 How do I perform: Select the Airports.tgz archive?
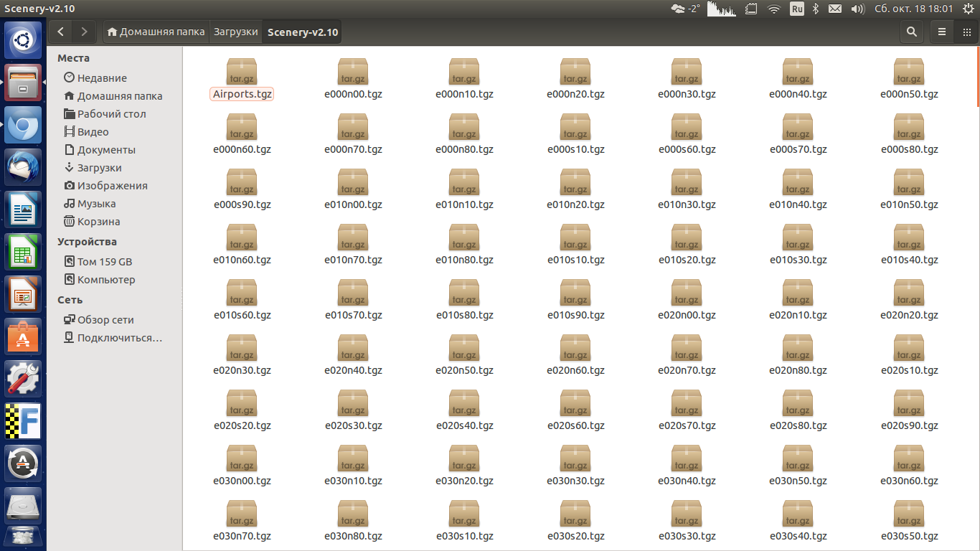click(x=242, y=79)
